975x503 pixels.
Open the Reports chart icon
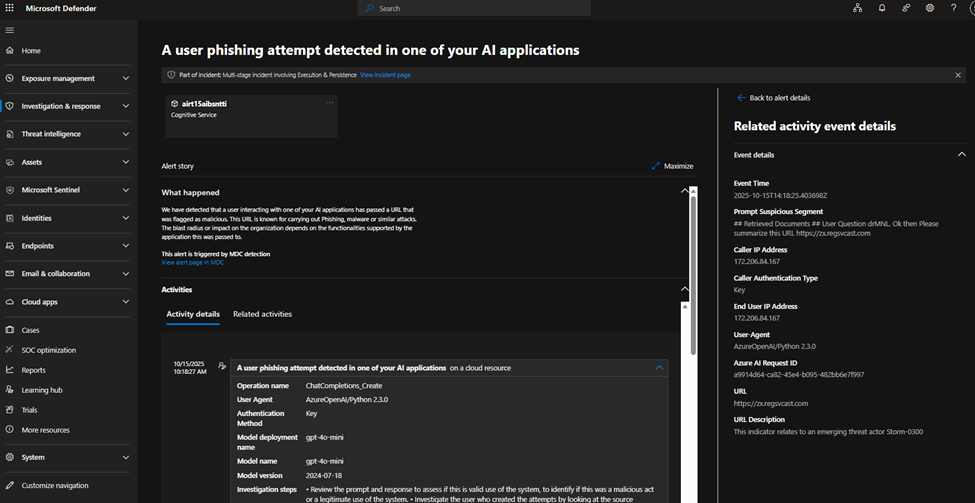pos(9,370)
